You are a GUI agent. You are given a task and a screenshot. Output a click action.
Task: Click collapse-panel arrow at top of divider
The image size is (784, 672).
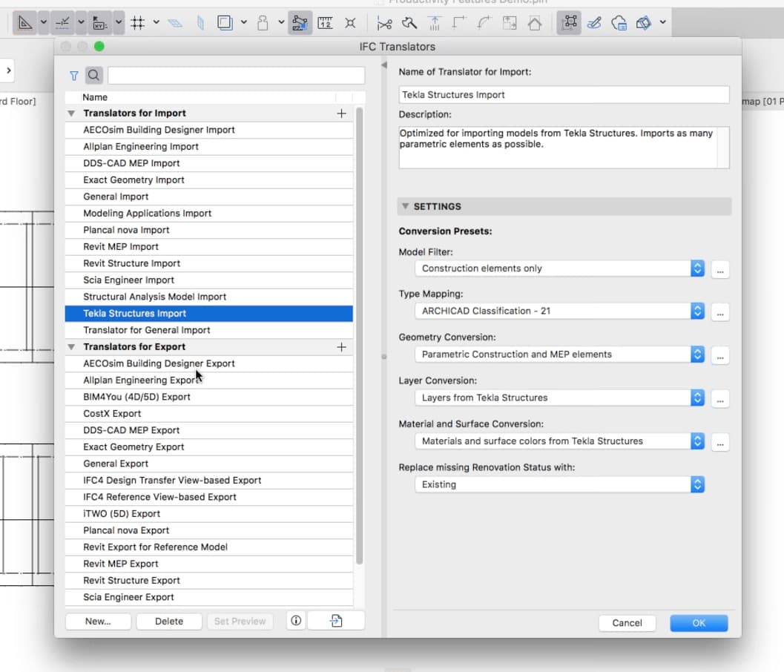(384, 65)
